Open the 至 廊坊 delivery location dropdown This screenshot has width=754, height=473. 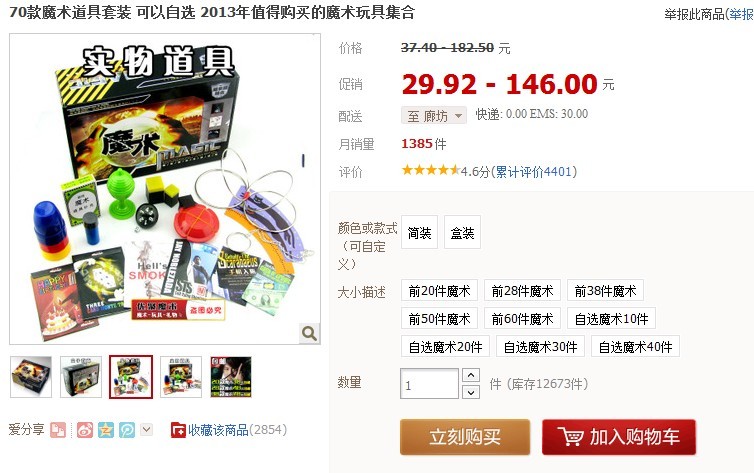[434, 115]
